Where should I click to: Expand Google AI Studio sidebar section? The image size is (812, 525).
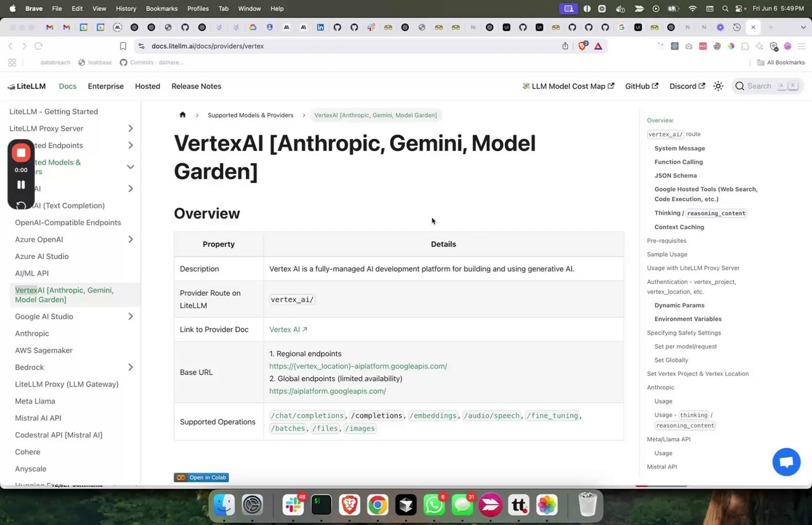point(130,316)
